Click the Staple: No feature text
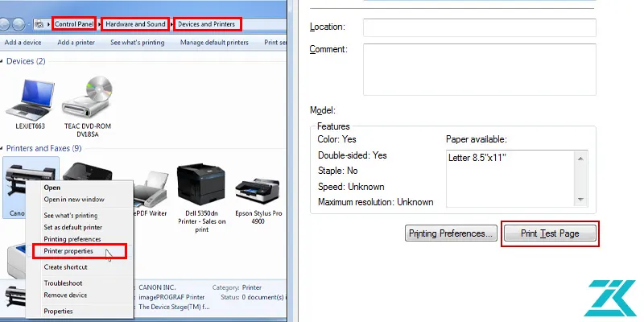Image resolution: width=644 pixels, height=322 pixels. 337,171
